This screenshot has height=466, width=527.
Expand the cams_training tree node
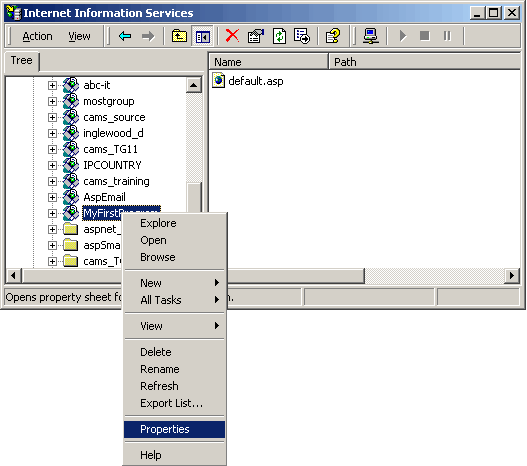point(52,181)
